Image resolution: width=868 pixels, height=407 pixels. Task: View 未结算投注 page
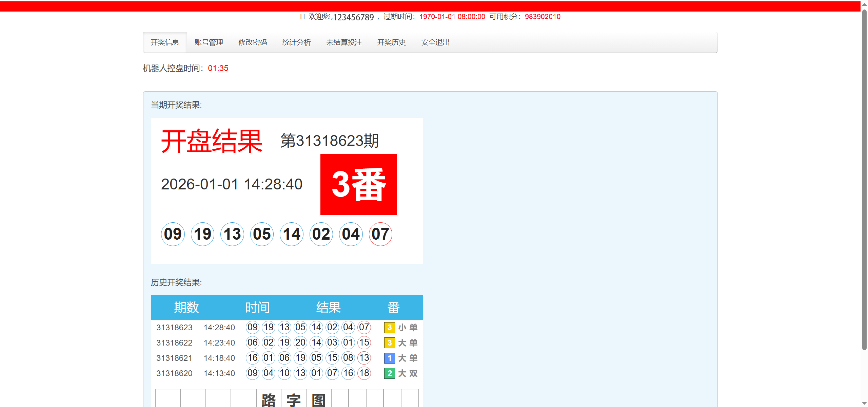(344, 42)
